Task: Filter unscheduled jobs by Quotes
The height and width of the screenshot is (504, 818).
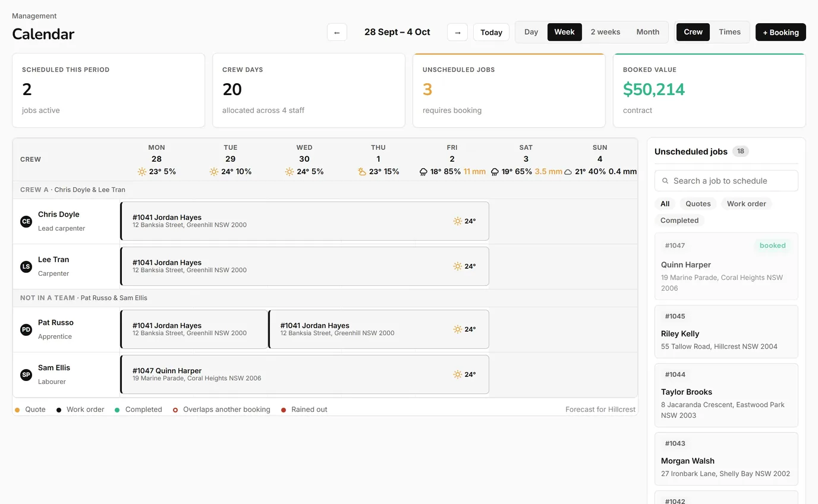Action: point(698,204)
